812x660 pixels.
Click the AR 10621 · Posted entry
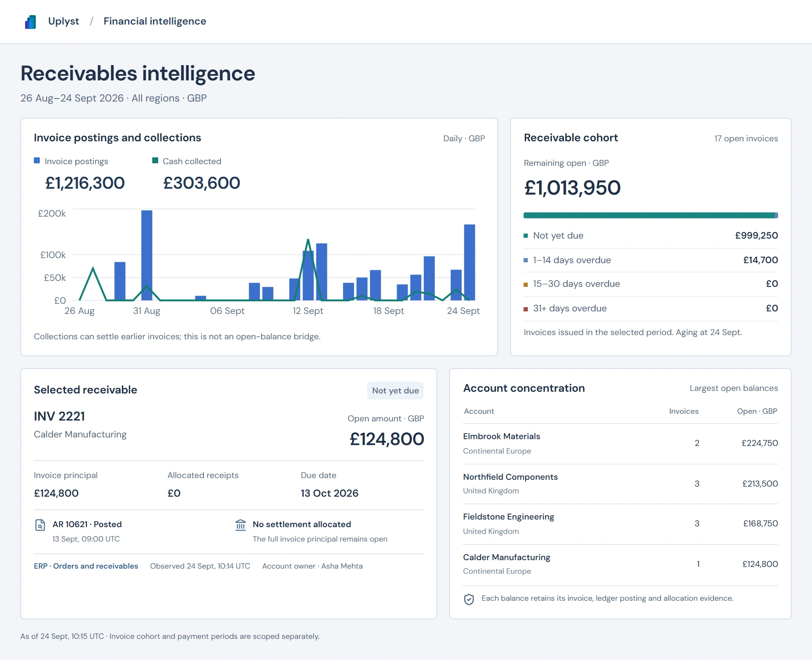point(87,525)
